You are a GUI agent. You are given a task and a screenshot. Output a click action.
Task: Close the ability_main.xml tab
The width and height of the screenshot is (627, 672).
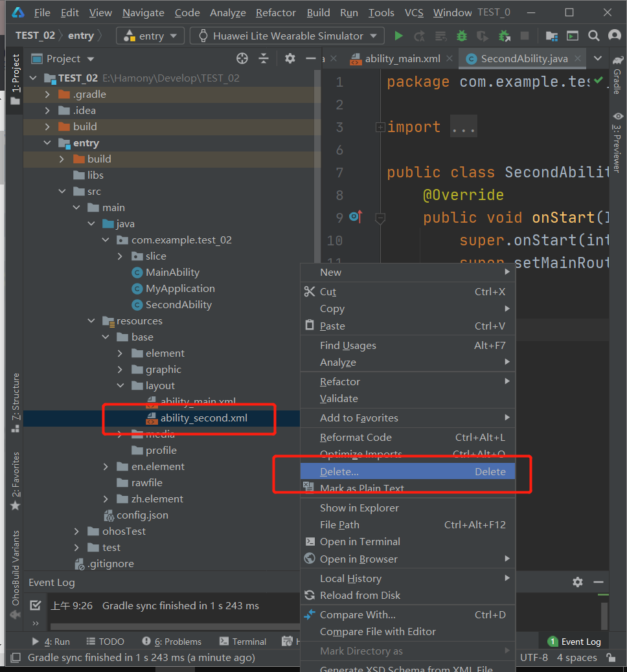pos(450,58)
